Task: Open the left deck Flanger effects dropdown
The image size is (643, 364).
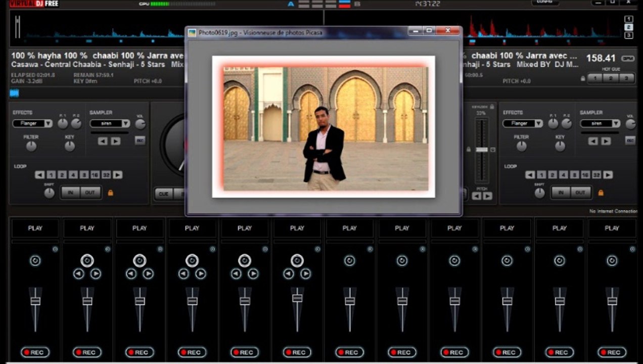Action: coord(32,123)
